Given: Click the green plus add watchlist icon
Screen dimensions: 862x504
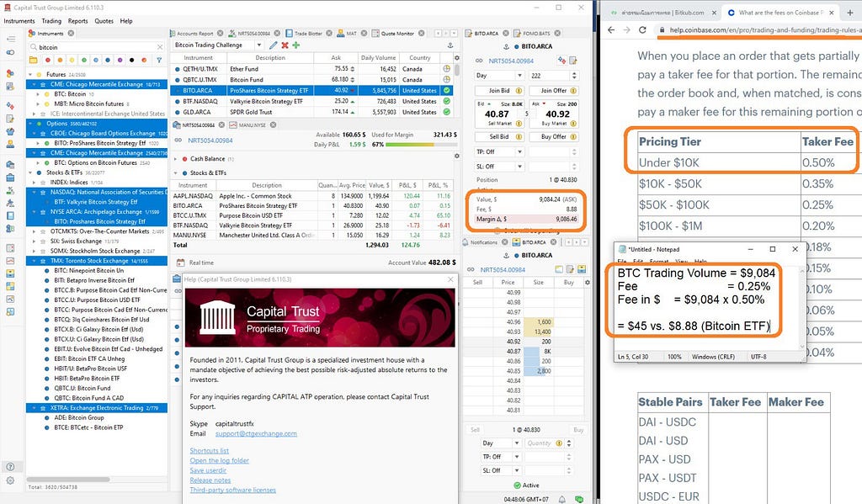Looking at the screenshot, I should pyautogui.click(x=295, y=45).
